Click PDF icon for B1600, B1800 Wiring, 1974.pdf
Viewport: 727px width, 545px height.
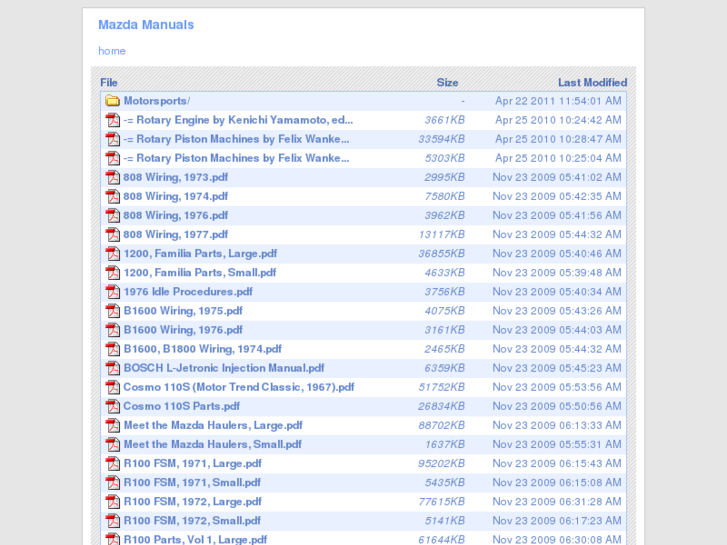click(x=112, y=349)
